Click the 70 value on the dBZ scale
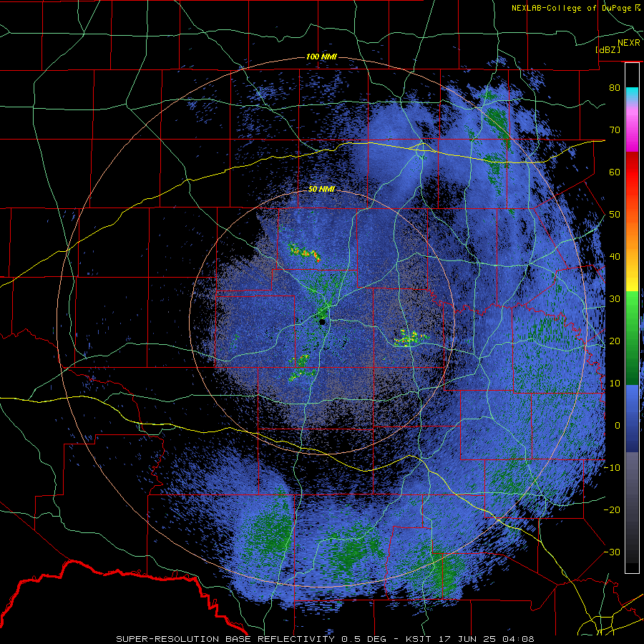This screenshot has height=644, width=644. pyautogui.click(x=615, y=130)
